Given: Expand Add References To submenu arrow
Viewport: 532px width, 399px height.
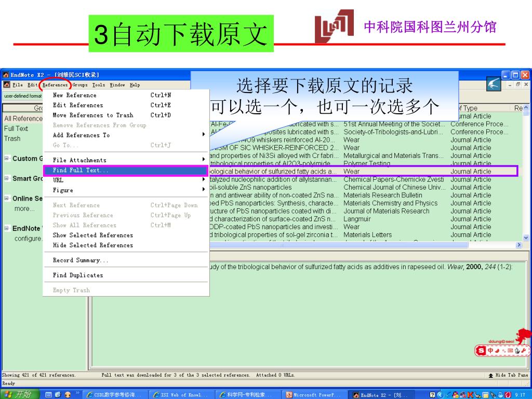Looking at the screenshot, I should (x=204, y=135).
